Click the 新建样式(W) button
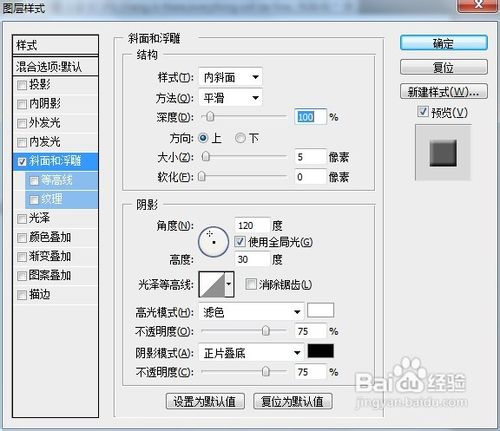 (x=444, y=91)
